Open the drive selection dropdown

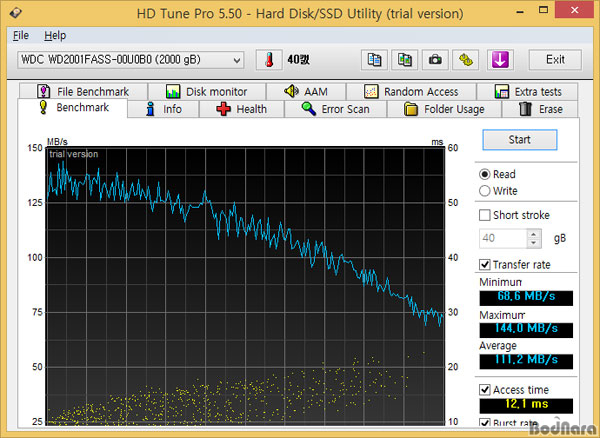(x=130, y=60)
